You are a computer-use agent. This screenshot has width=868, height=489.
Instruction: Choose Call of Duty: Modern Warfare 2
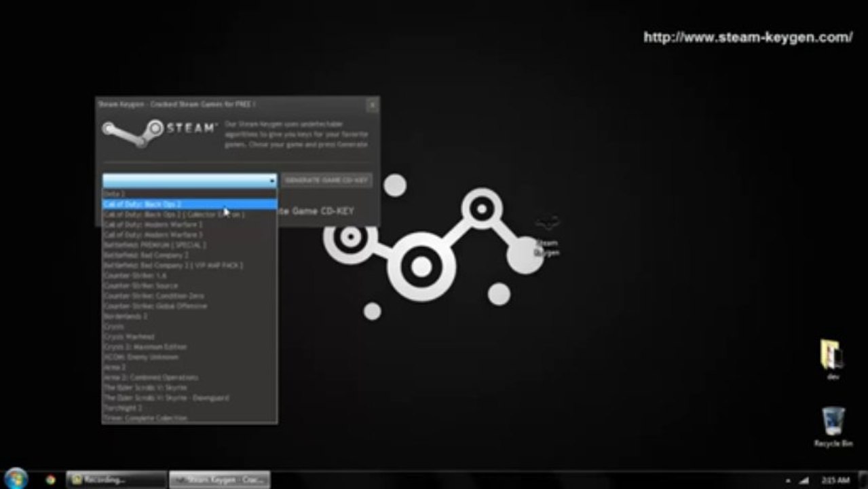click(x=189, y=224)
